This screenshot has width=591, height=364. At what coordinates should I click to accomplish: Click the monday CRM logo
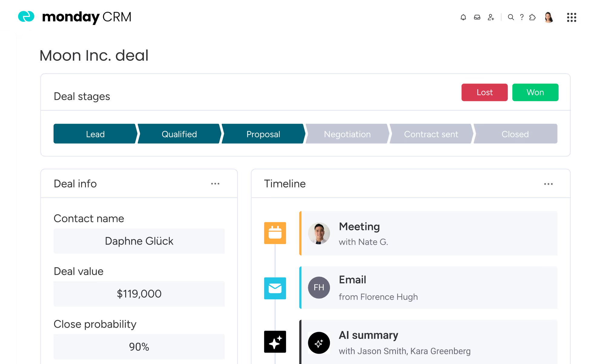point(75,17)
